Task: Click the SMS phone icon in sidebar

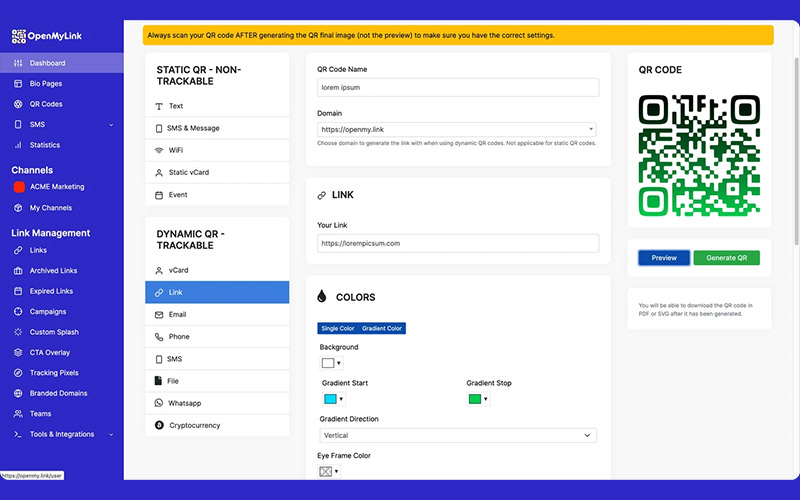Action: point(18,124)
